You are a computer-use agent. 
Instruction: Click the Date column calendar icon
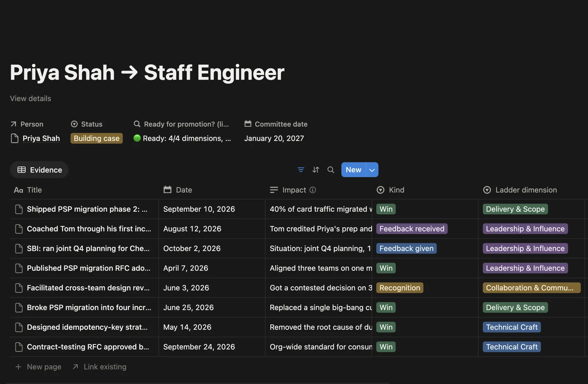(168, 190)
